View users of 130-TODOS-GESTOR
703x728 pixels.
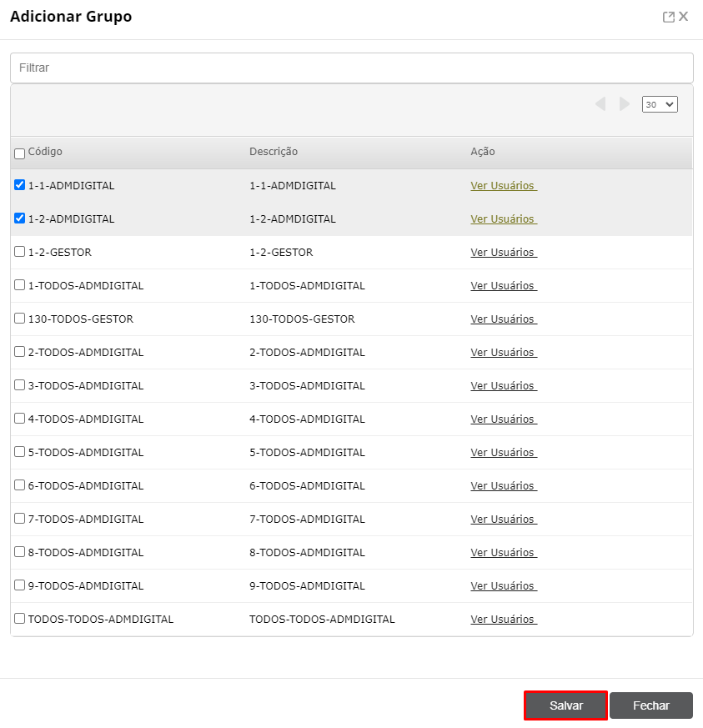[x=504, y=319]
